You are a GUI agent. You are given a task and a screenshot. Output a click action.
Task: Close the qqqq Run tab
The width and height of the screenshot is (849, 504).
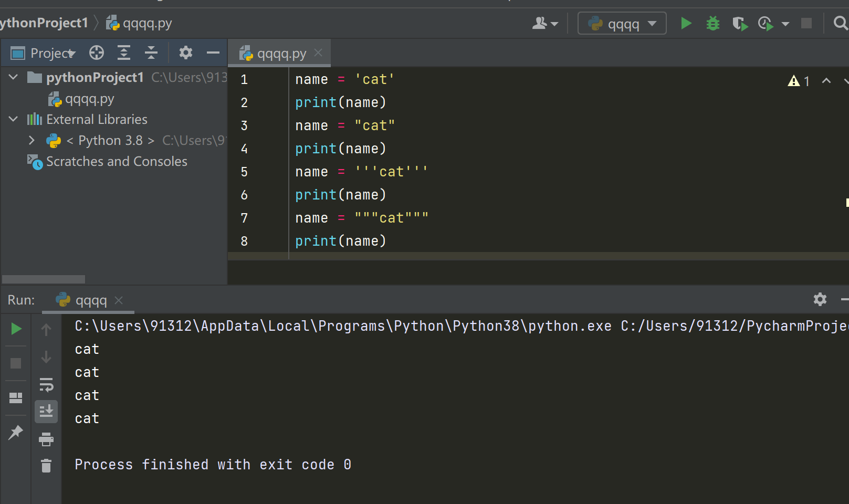119,300
